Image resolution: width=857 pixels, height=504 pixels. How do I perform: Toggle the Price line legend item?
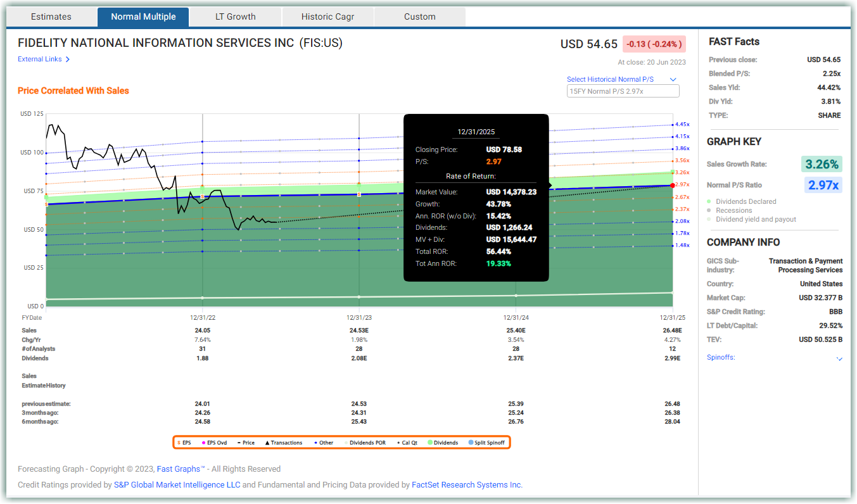click(x=246, y=443)
